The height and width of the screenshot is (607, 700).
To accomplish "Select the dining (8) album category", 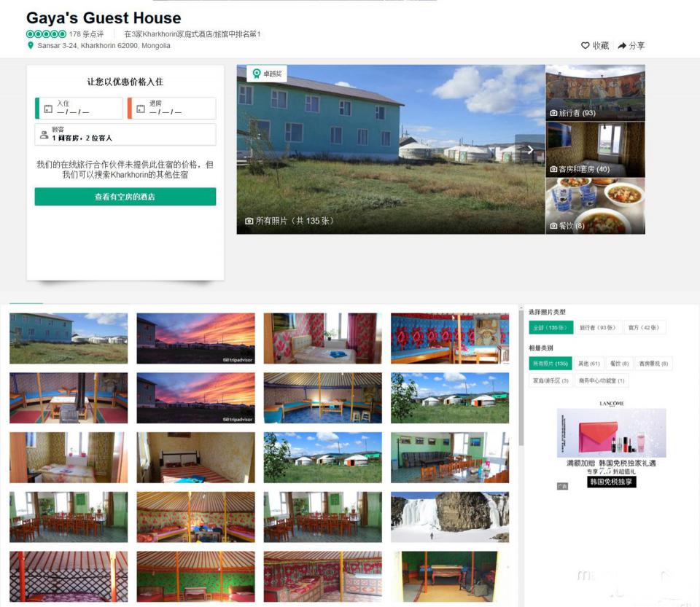I will click(619, 364).
